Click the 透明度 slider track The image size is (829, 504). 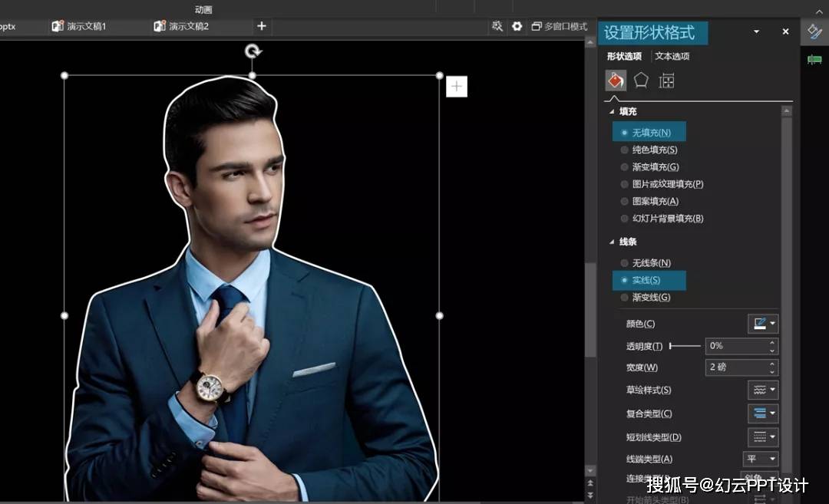(685, 346)
